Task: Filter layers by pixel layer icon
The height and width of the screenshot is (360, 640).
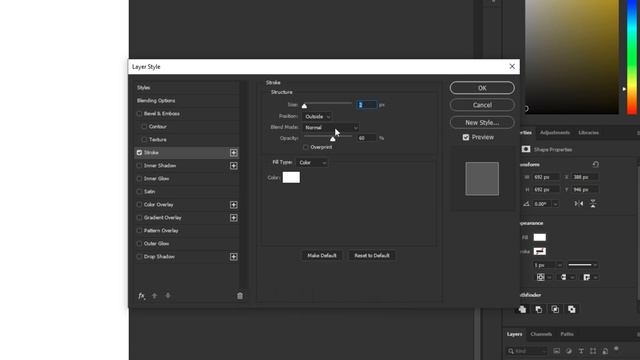Action: tap(556, 351)
